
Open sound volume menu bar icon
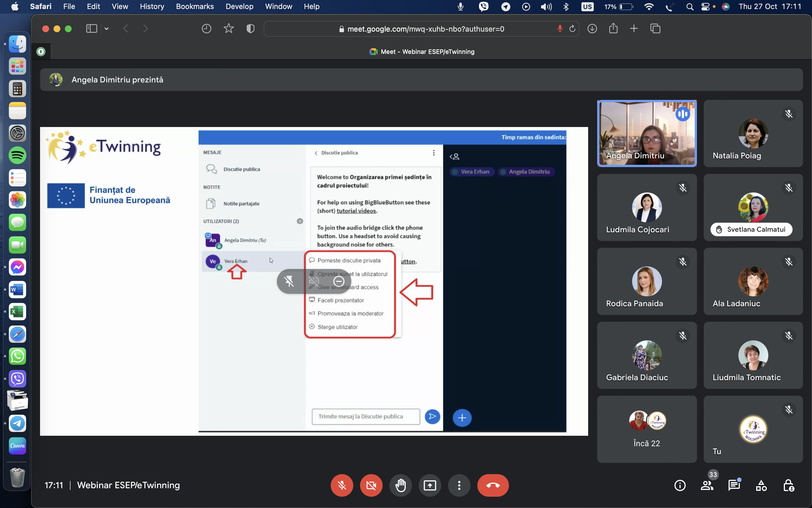(x=546, y=6)
